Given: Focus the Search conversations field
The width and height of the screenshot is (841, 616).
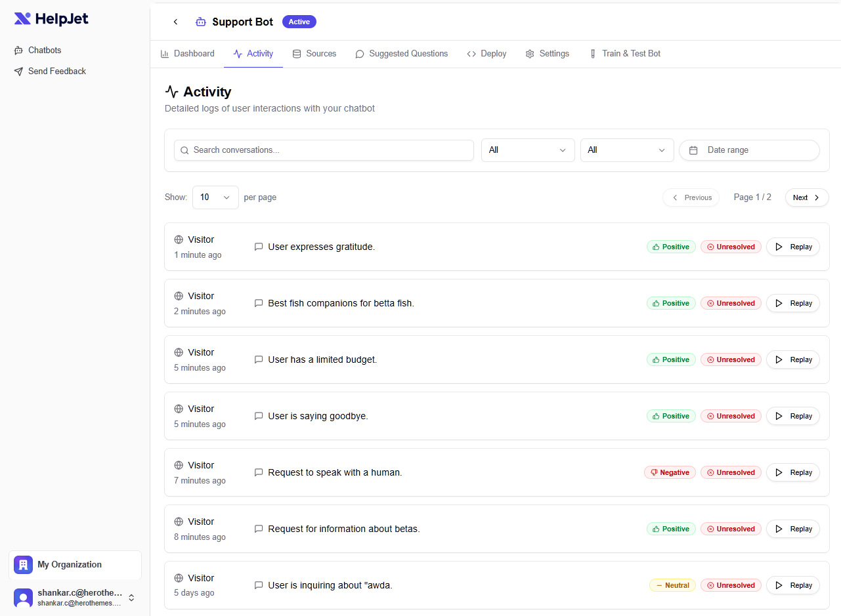Looking at the screenshot, I should 324,150.
